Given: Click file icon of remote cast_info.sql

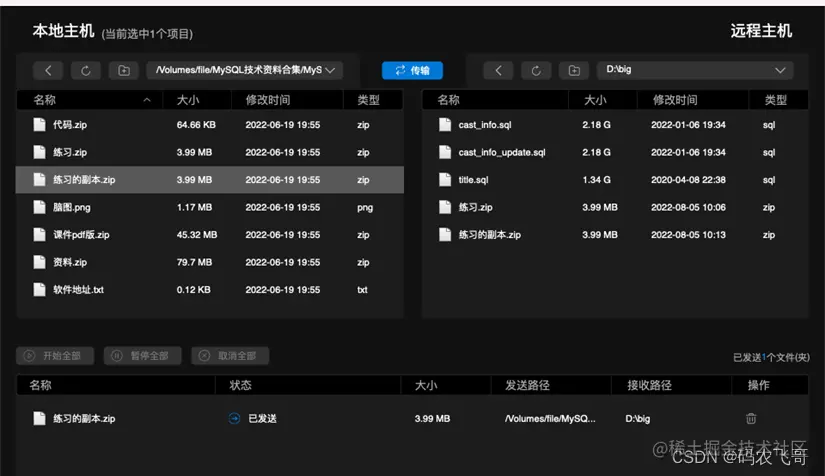Looking at the screenshot, I should (445, 125).
